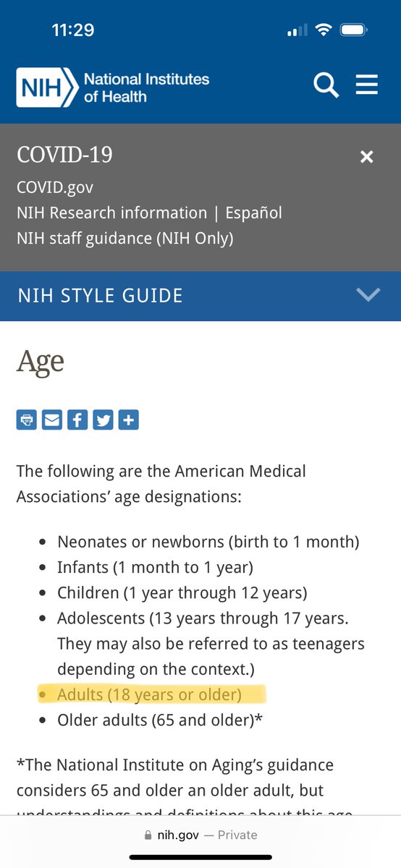This screenshot has width=401, height=868.
Task: Expand the NIH Style Guide chevron
Action: pyautogui.click(x=368, y=295)
